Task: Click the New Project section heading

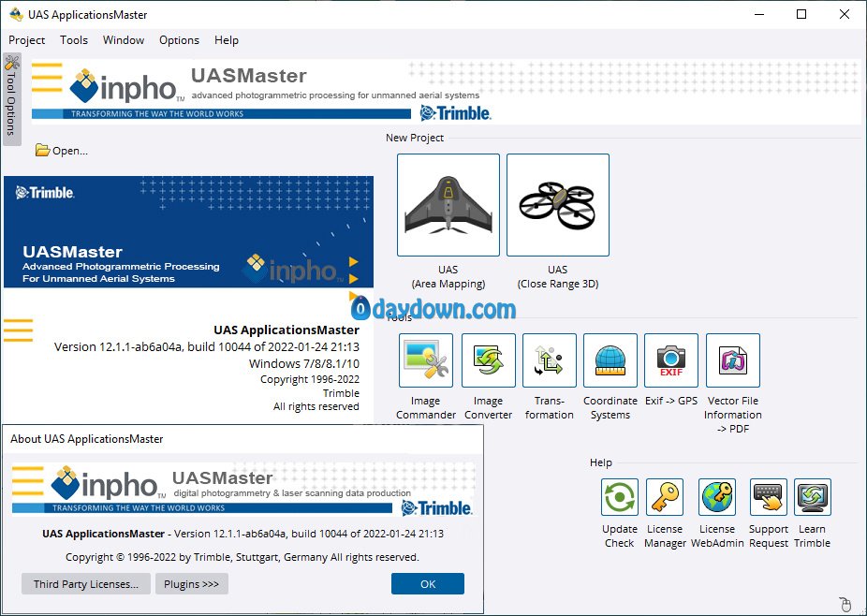Action: point(415,138)
